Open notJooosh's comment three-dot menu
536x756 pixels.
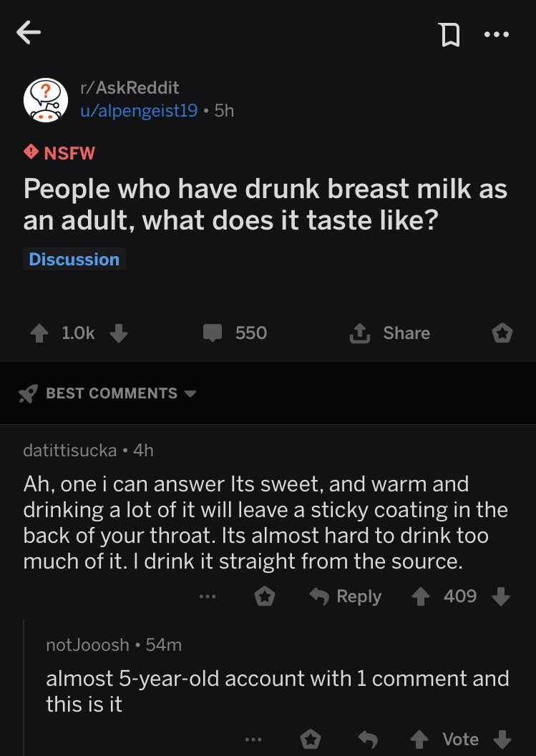click(x=255, y=740)
